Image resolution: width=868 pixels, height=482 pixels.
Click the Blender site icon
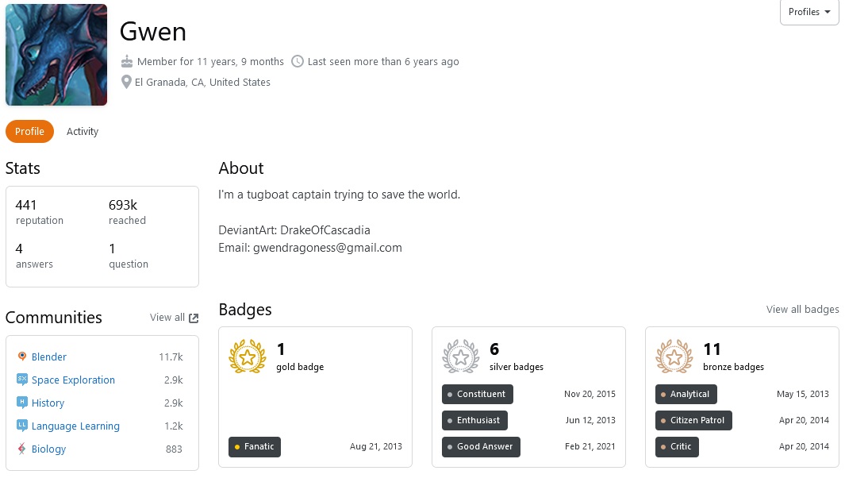pos(21,357)
